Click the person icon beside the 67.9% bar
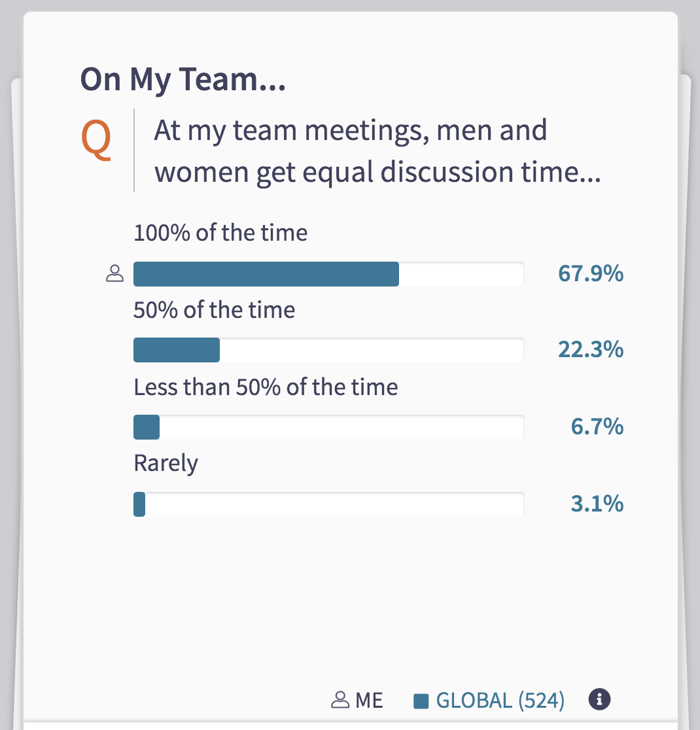The width and height of the screenshot is (700, 730). click(x=114, y=273)
